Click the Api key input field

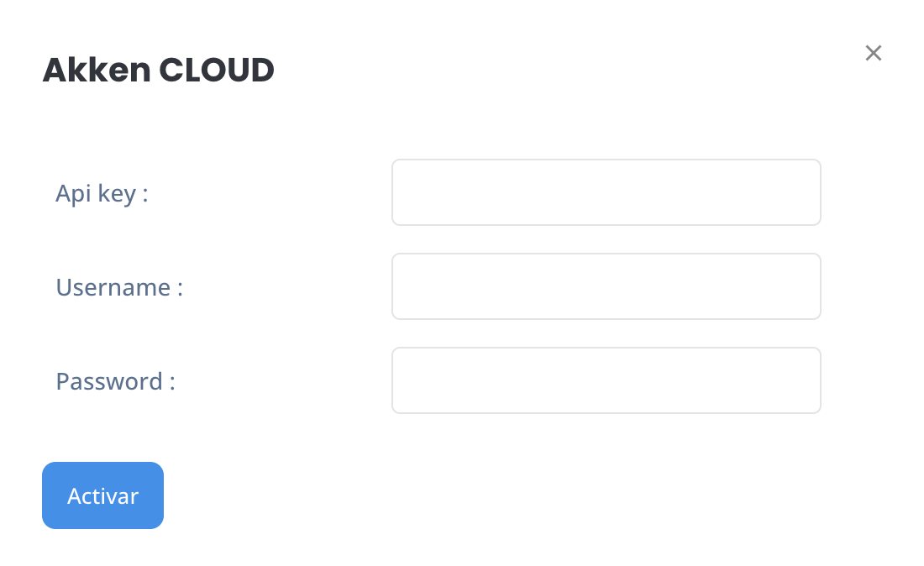click(606, 192)
